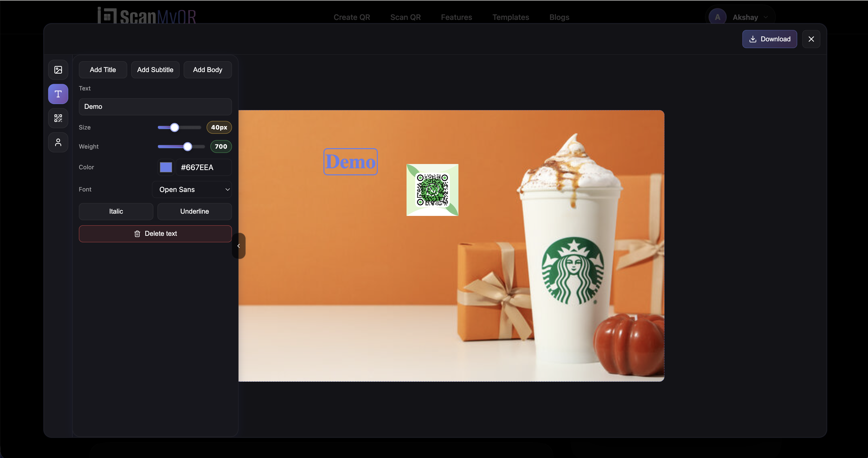Open Templates in the top navigation
868x458 pixels.
point(511,17)
